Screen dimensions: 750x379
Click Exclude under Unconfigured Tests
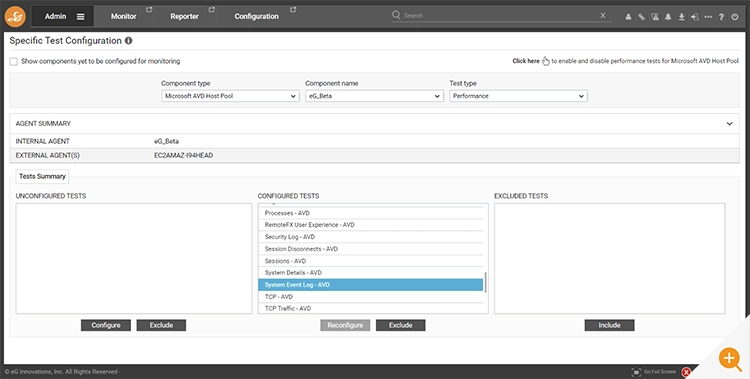[x=161, y=325]
